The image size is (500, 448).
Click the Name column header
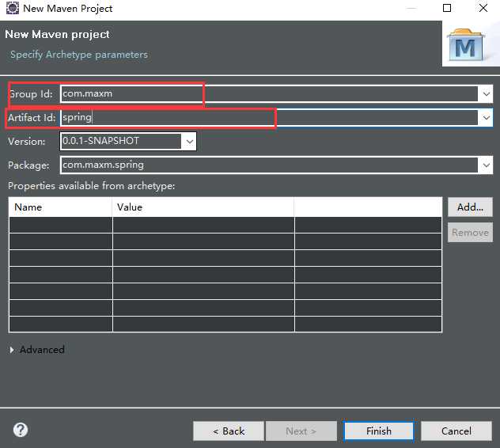61,207
